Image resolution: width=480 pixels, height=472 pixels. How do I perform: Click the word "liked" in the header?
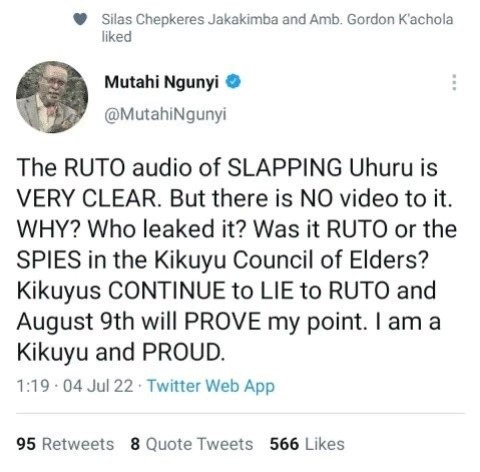point(117,37)
